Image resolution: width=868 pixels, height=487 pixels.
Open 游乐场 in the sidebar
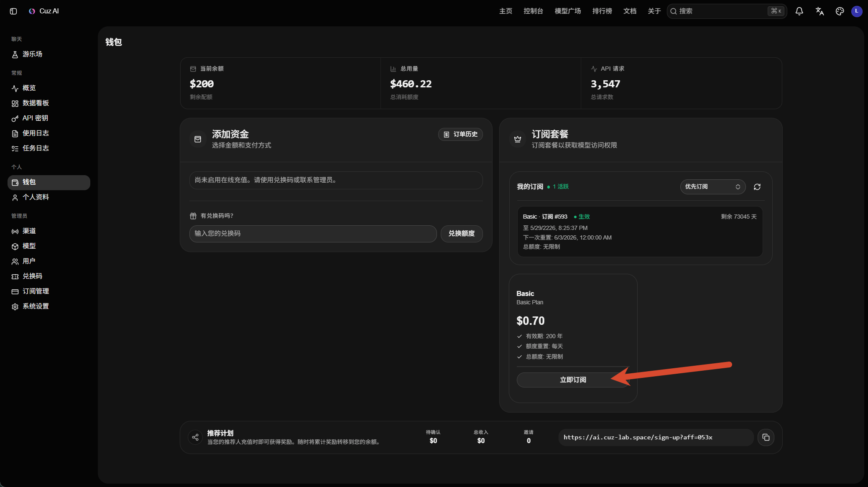pyautogui.click(x=49, y=54)
